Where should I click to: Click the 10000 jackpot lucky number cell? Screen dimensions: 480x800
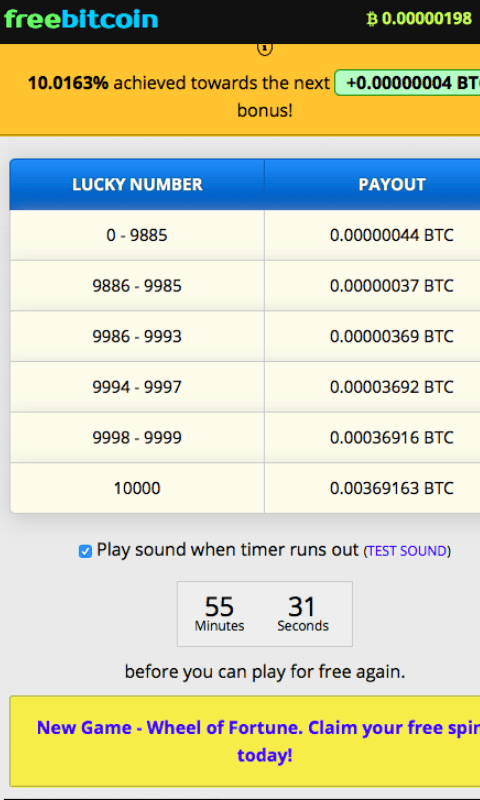click(x=137, y=488)
